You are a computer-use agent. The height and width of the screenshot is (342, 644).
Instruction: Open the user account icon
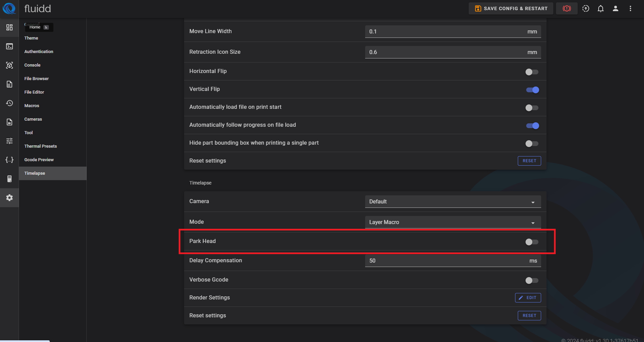point(615,8)
